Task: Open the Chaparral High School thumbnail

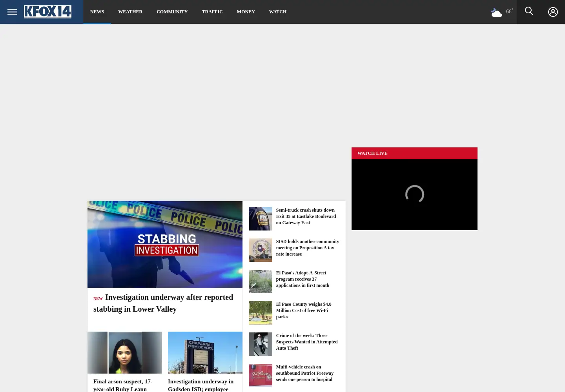Action: point(205,352)
